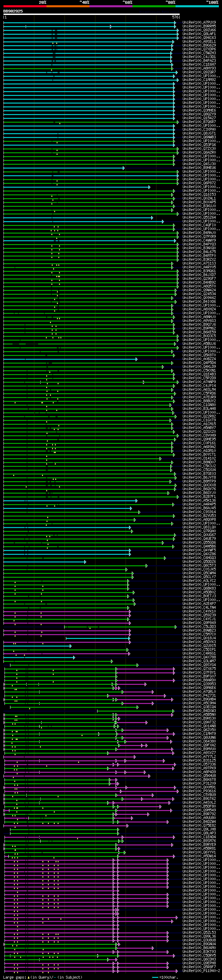The height and width of the screenshot is (980, 222).
Task: Select hit UniRef100_C5LDD3
Action: tap(199, 626)
